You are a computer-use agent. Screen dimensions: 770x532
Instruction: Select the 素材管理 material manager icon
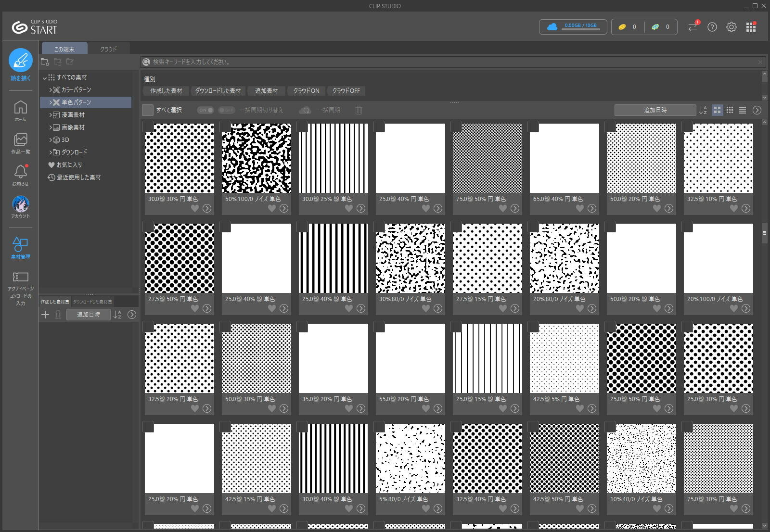tap(20, 248)
